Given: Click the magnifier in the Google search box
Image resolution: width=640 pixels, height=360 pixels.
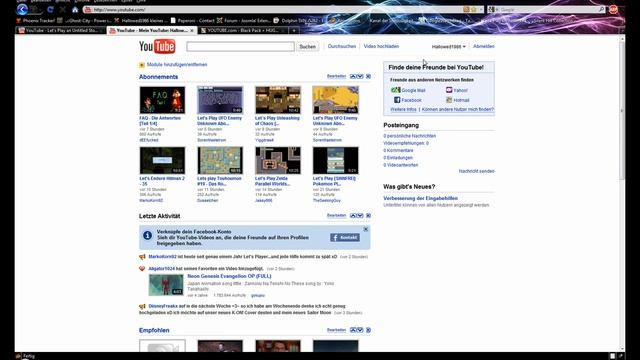Looking at the screenshot, I should click(x=602, y=9).
